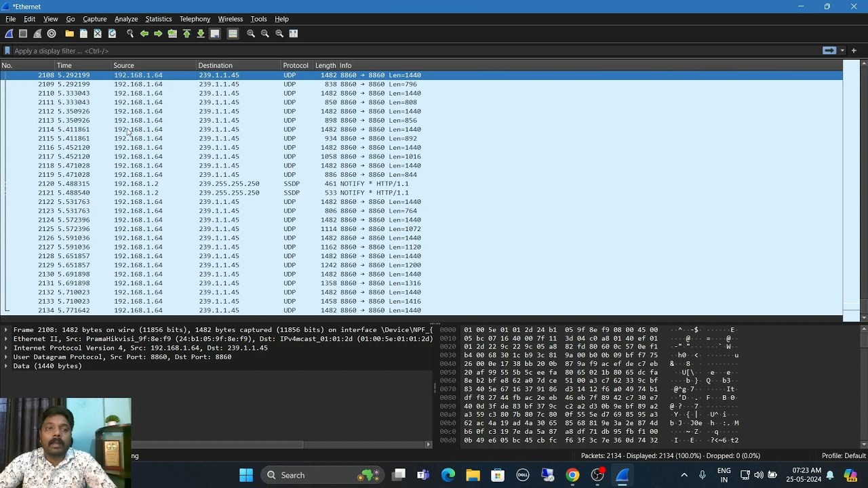Save this capture file
Viewport: 868px width, 488px height.
[x=83, y=33]
